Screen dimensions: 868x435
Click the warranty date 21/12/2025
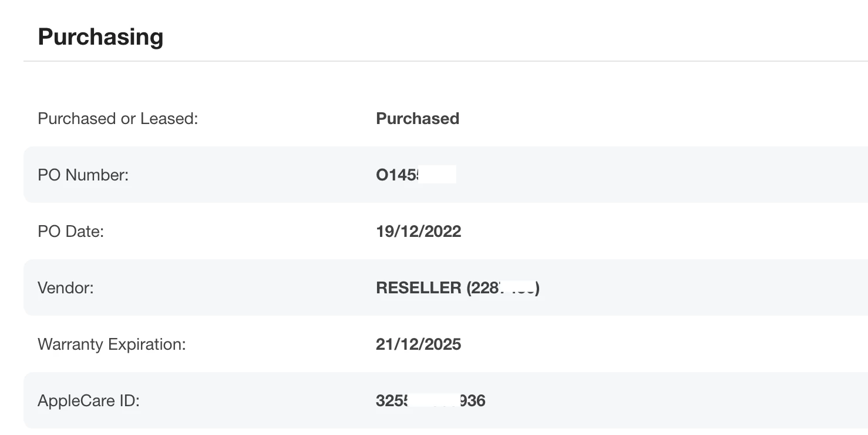(x=419, y=344)
